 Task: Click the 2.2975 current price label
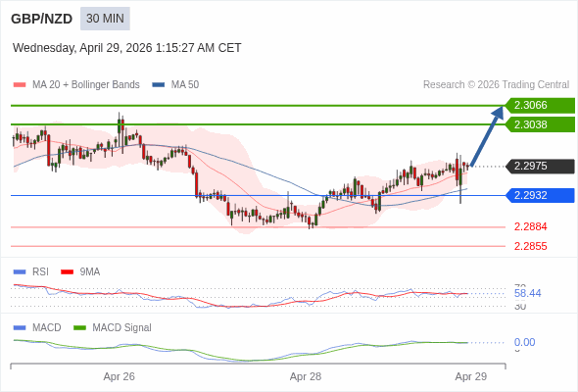[x=540, y=166]
